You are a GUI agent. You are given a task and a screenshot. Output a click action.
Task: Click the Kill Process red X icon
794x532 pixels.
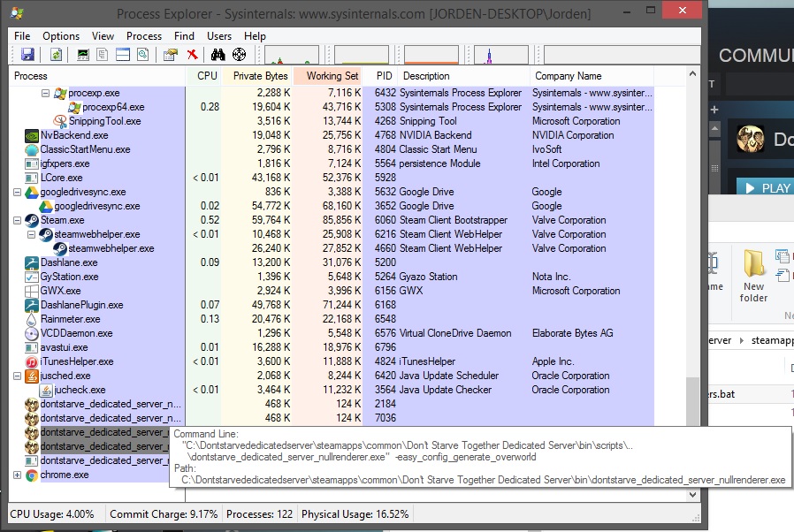pyautogui.click(x=191, y=55)
